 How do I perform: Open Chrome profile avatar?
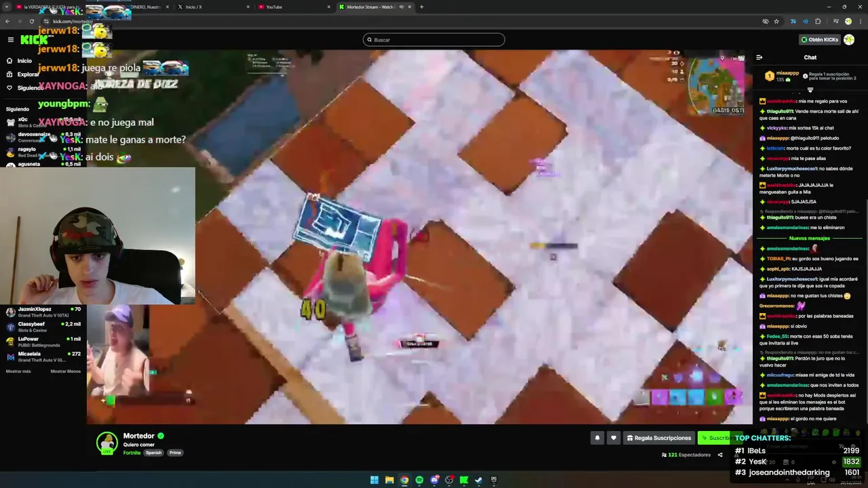(848, 21)
